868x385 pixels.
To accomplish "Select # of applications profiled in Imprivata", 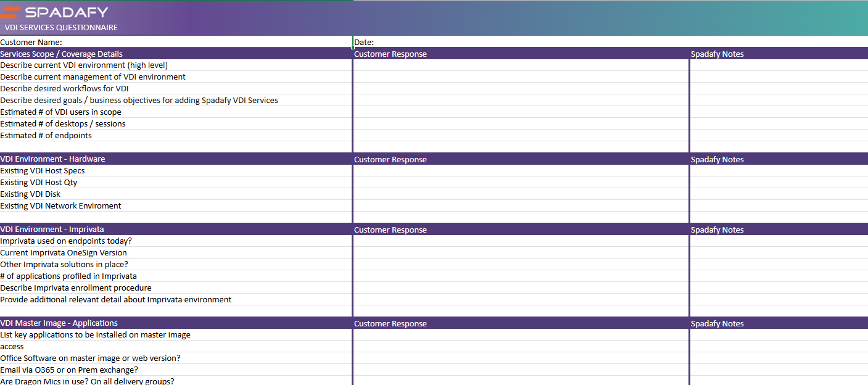I will [x=176, y=276].
